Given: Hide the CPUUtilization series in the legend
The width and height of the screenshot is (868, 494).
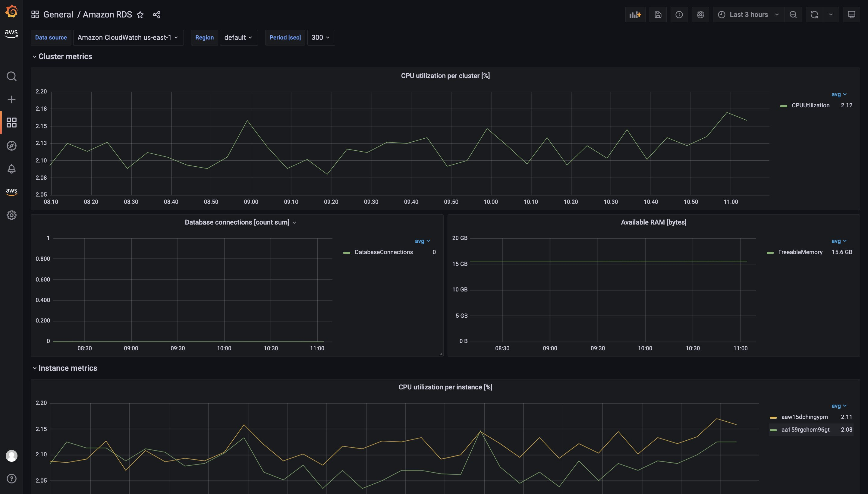Looking at the screenshot, I should coord(810,105).
